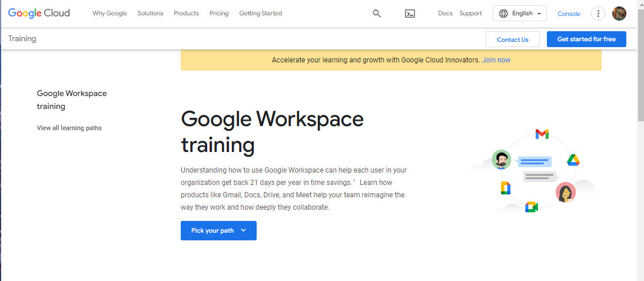Open the search magnifier icon

click(377, 13)
